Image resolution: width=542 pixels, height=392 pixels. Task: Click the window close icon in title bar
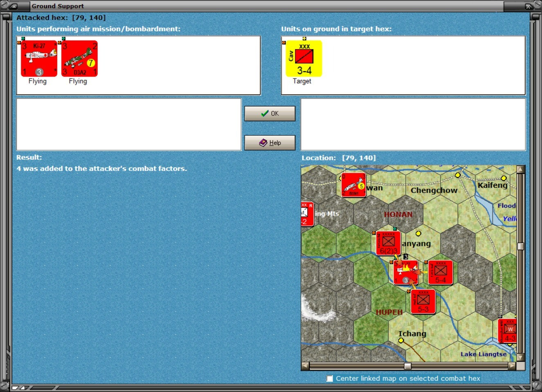point(529,6)
